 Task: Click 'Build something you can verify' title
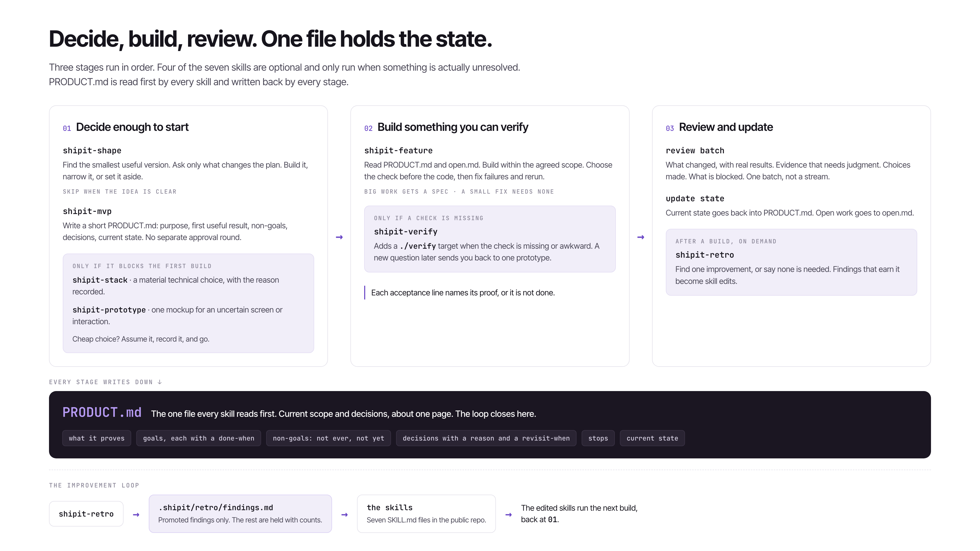(453, 127)
